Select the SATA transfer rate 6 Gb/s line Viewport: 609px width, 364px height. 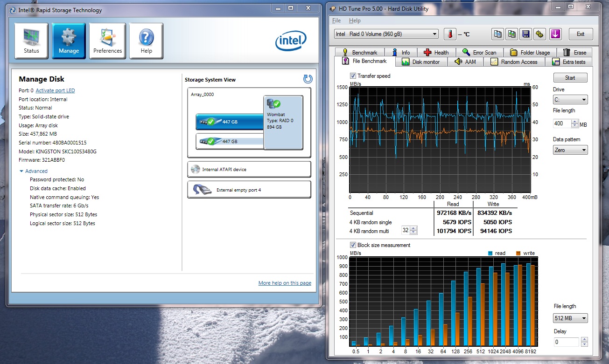[59, 206]
